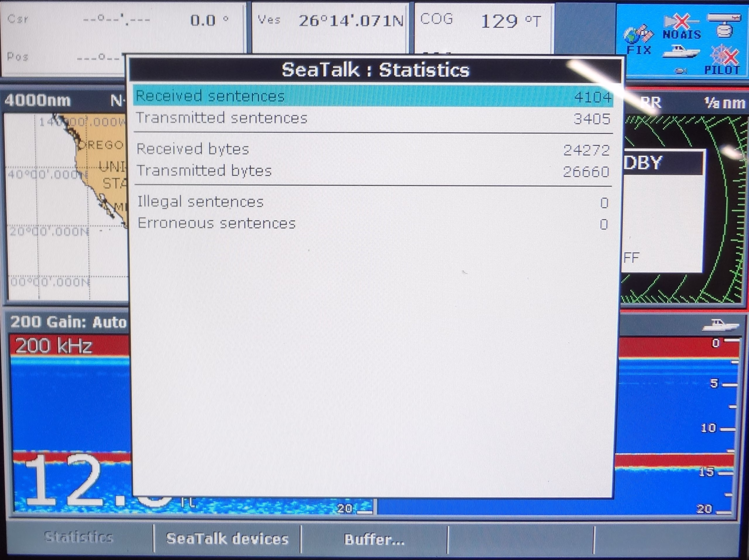
Task: Tap the 1/8 nm radar range label
Action: (725, 103)
